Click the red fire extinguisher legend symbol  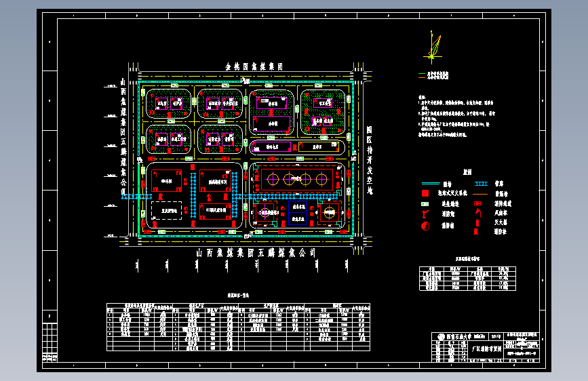pyautogui.click(x=477, y=222)
